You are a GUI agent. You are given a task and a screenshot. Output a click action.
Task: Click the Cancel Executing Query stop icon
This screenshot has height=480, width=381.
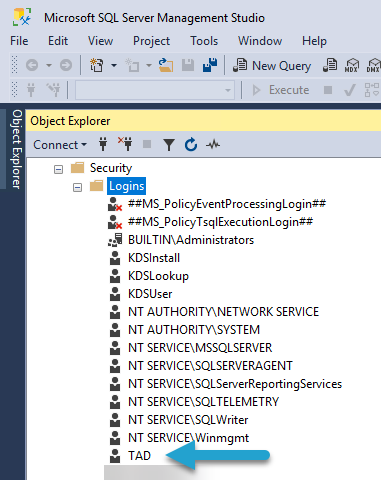click(x=328, y=90)
